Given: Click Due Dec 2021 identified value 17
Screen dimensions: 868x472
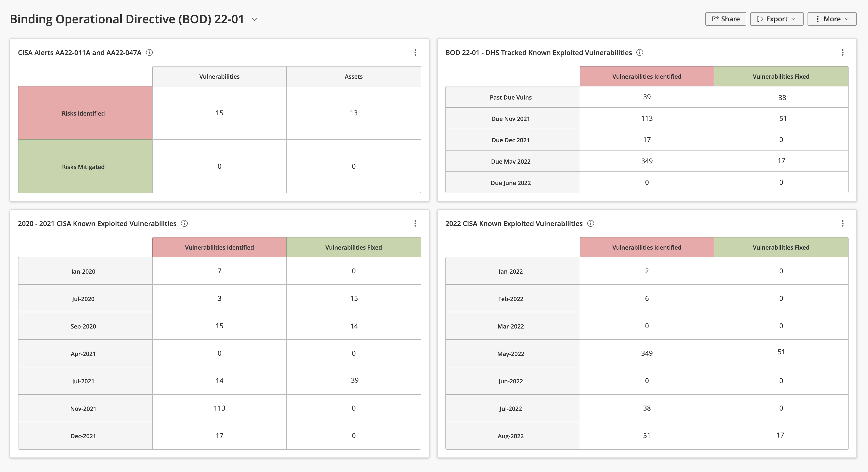Looking at the screenshot, I should click(647, 140).
